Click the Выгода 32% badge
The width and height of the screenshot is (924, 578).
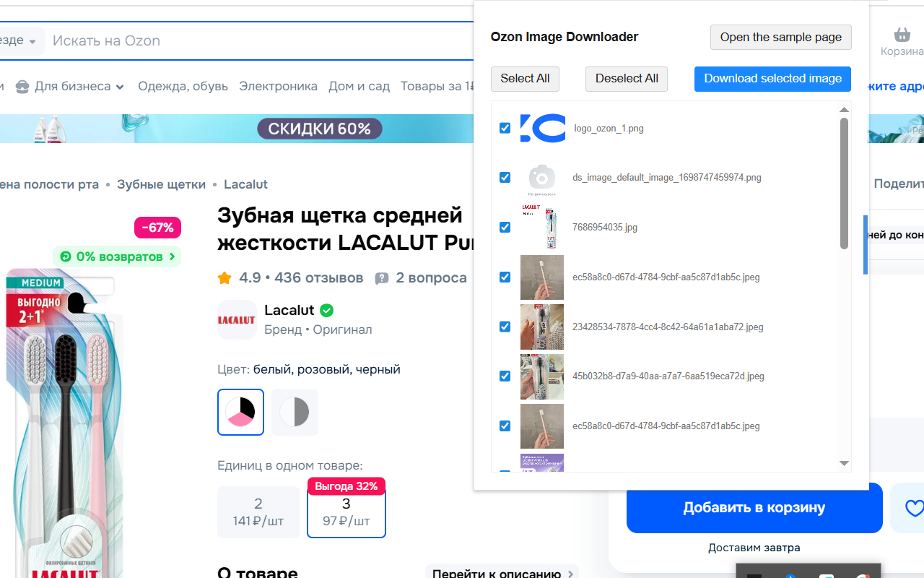(x=346, y=486)
